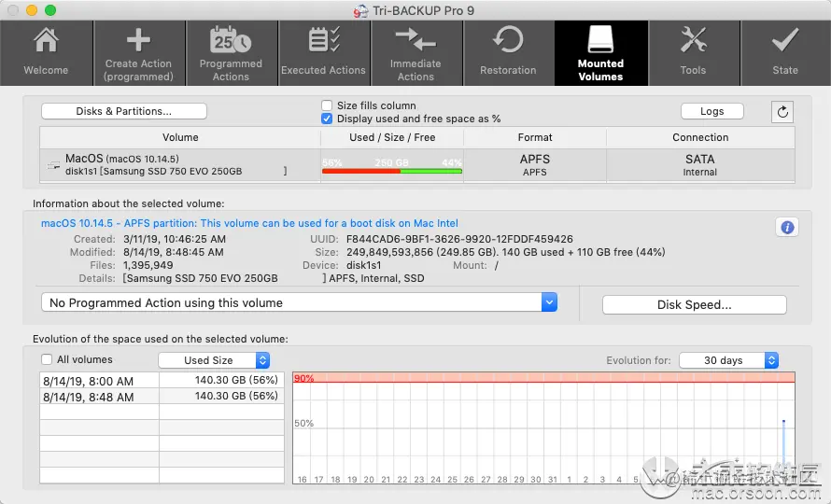Click the Used / Size / Free column header
Screen dimensions: 831x504
[x=392, y=137]
